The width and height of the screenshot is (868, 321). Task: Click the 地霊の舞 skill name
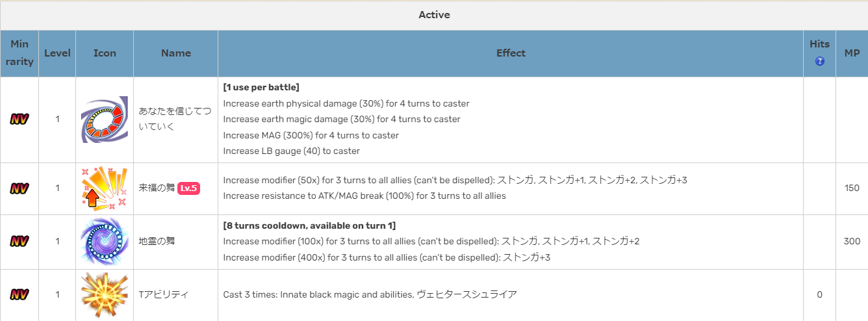(x=157, y=241)
